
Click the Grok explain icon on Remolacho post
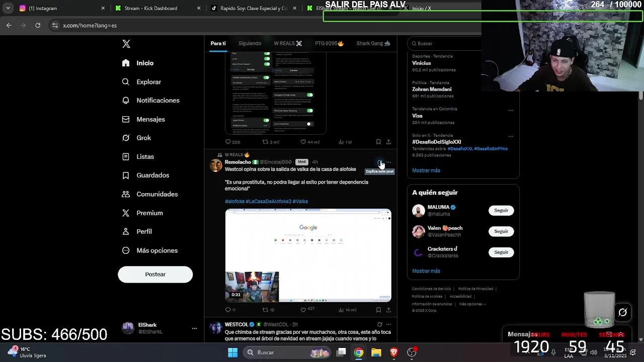(380, 162)
